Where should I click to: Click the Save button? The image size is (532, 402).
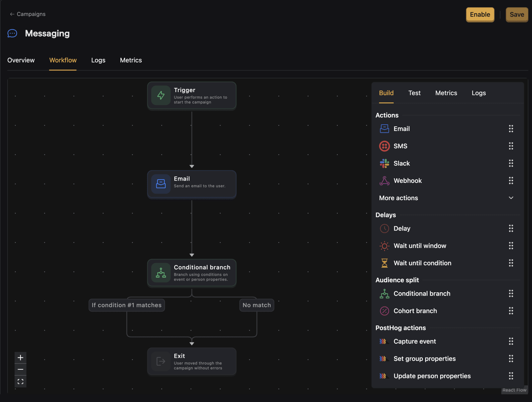click(517, 15)
